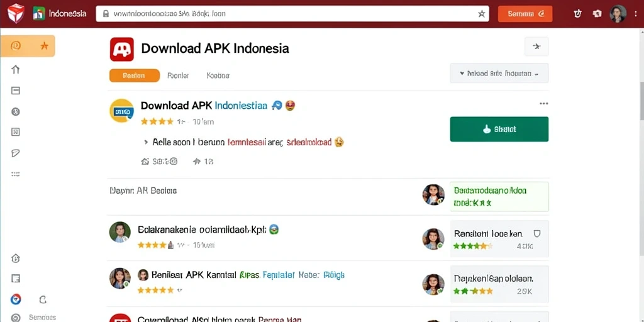Click the star button right of the page title
This screenshot has height=322, width=644.
[536, 47]
